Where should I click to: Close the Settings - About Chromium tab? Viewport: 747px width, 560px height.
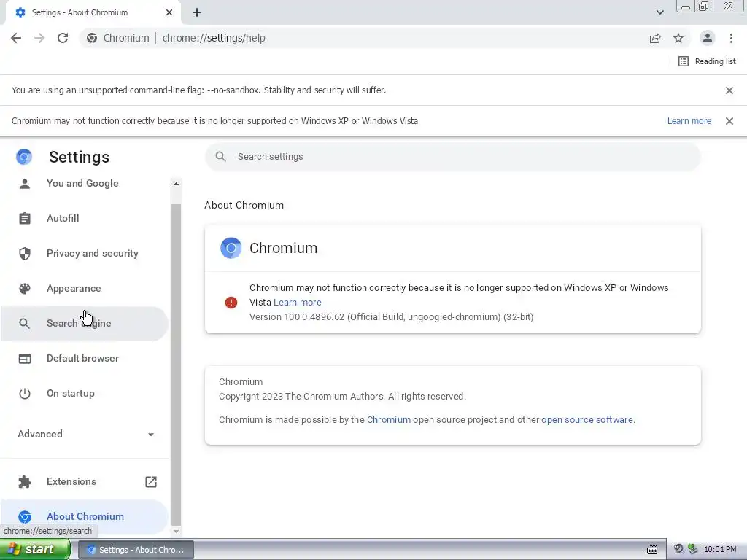coord(169,12)
